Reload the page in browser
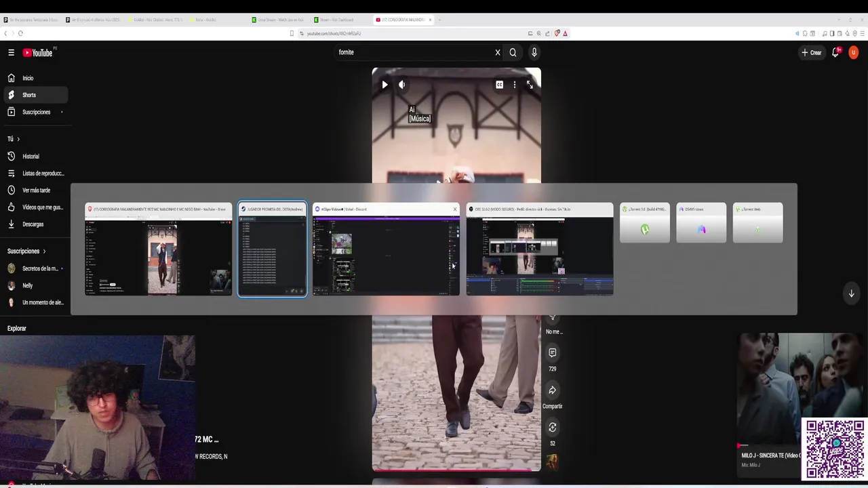Screen dimensions: 868x488 tap(20, 33)
